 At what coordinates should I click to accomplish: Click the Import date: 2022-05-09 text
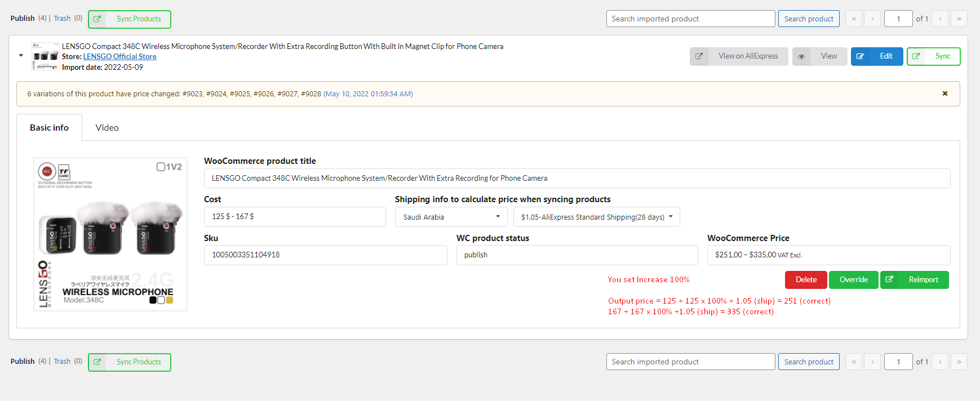pyautogui.click(x=103, y=68)
